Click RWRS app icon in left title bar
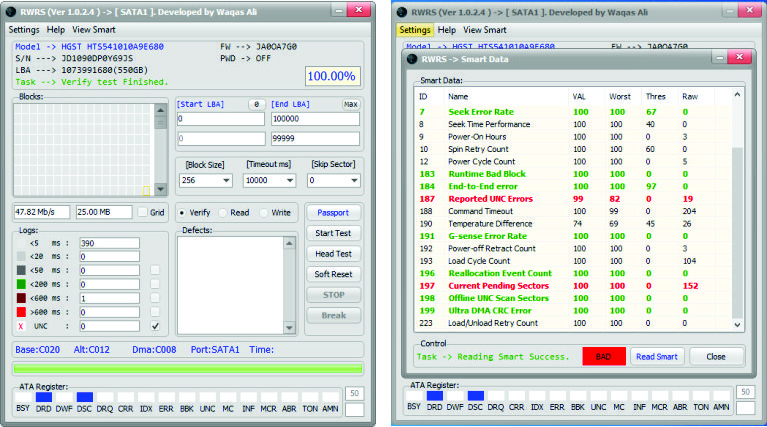 tap(10, 11)
